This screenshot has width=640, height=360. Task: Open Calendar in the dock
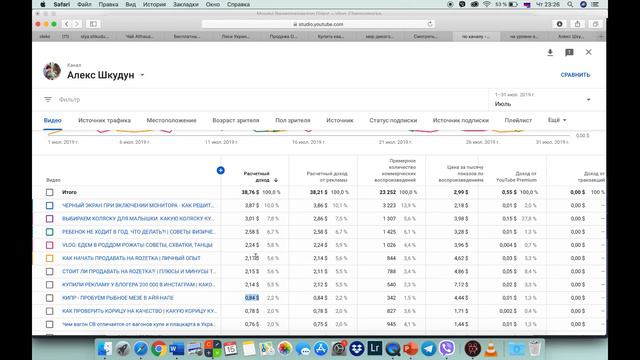click(x=230, y=349)
